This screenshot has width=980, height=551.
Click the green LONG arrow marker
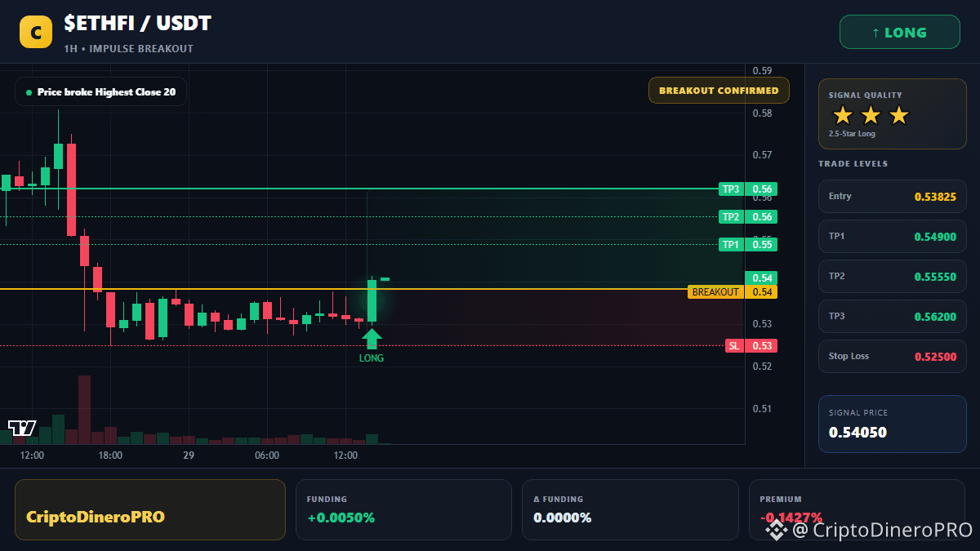(372, 339)
